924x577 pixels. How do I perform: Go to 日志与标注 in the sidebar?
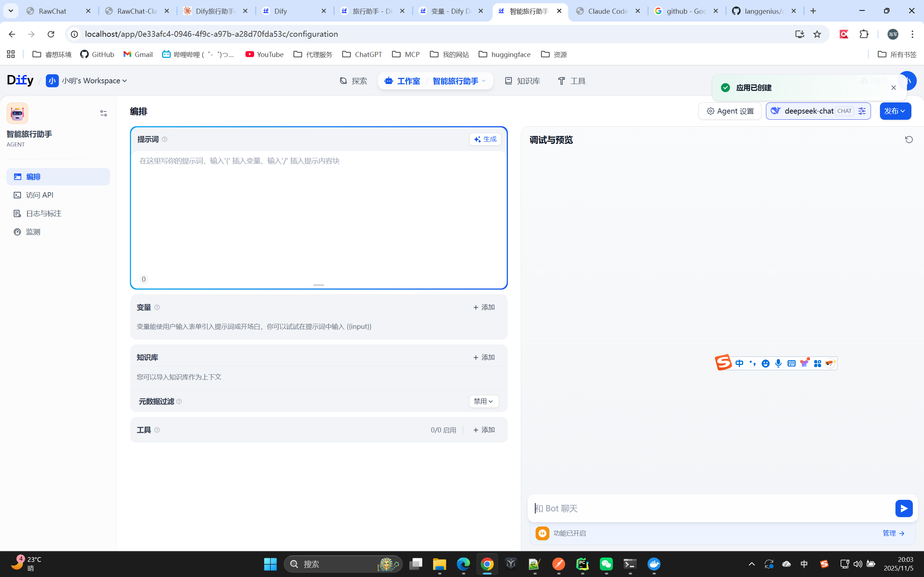coord(43,213)
